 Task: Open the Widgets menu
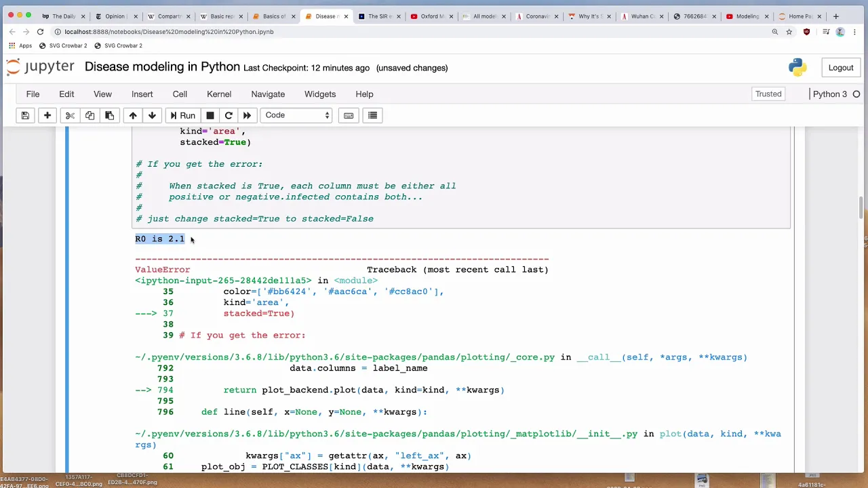320,94
